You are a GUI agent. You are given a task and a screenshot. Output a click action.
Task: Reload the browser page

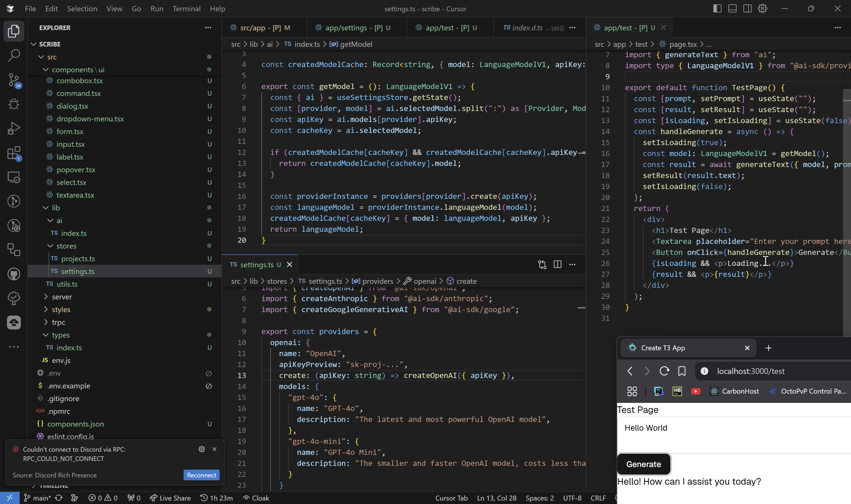coord(664,371)
